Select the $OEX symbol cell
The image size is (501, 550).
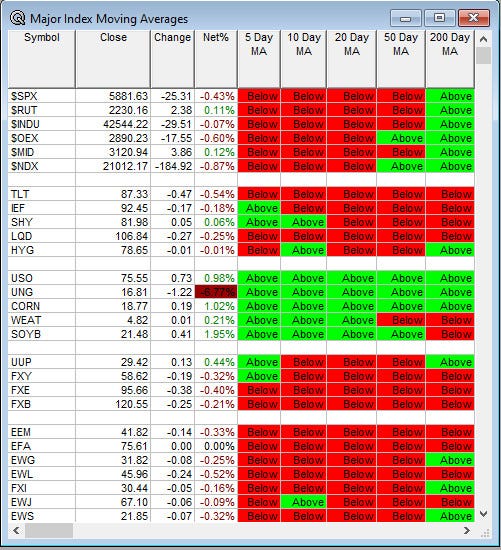coord(42,138)
